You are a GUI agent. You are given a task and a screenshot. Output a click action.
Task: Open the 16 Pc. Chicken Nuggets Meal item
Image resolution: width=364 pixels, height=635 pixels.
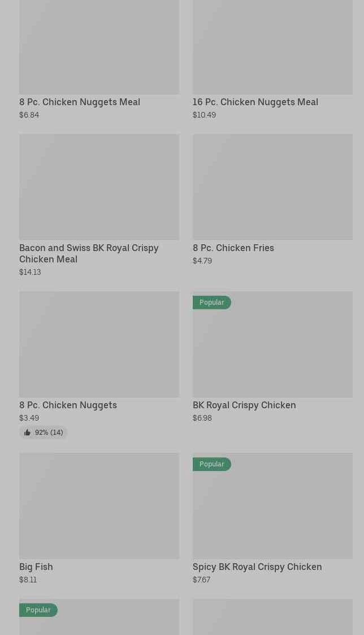pyautogui.click(x=255, y=102)
